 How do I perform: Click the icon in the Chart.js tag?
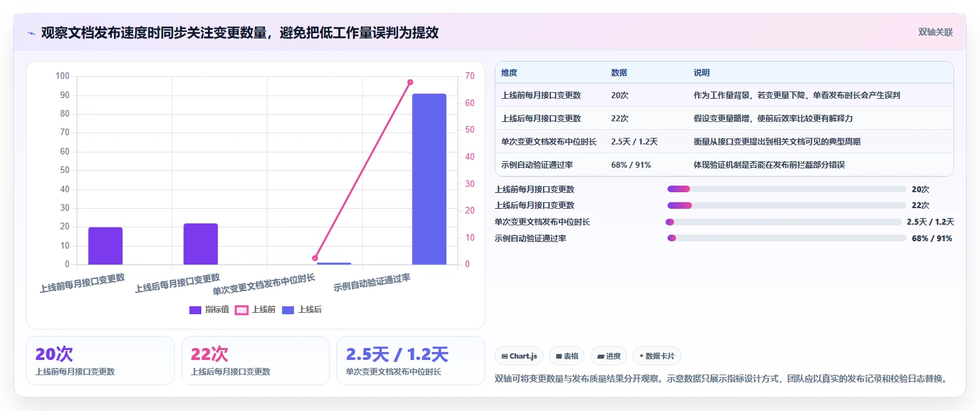click(x=505, y=356)
